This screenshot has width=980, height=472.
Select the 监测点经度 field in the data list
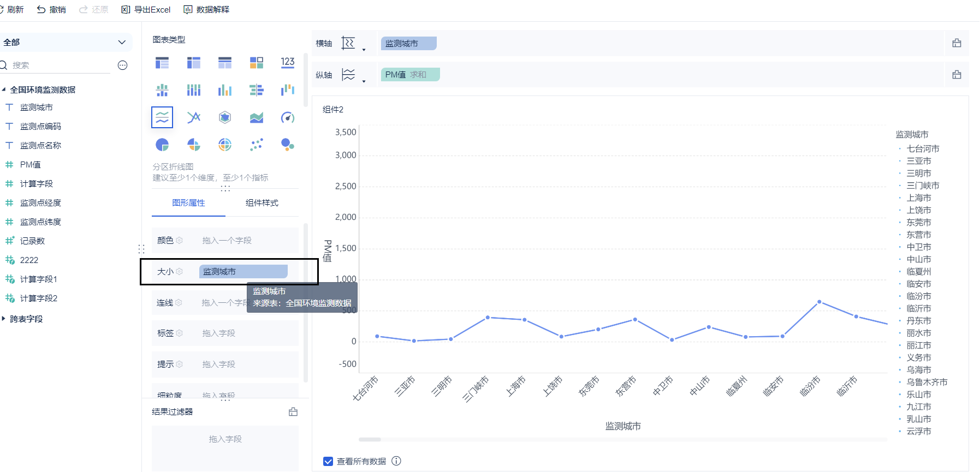click(40, 202)
